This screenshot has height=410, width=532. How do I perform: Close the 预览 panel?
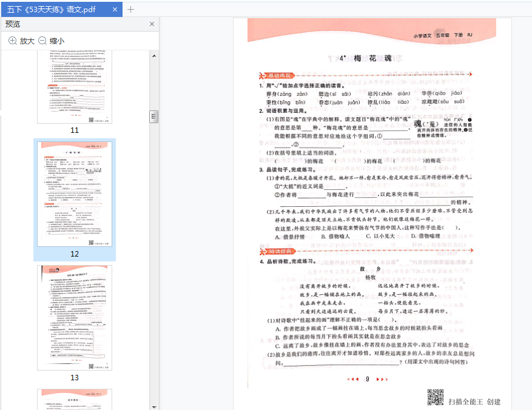click(152, 24)
